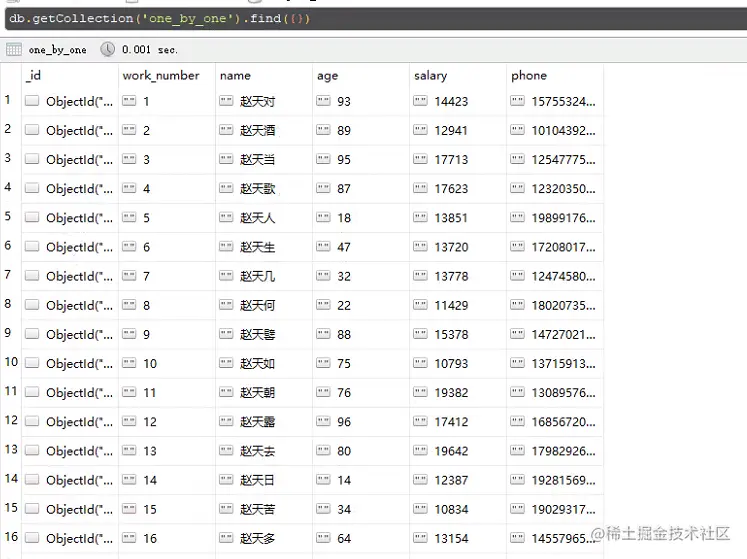This screenshot has height=559, width=747.
Task: Click the clock icon beside 0.001 sec.
Action: tap(108, 49)
